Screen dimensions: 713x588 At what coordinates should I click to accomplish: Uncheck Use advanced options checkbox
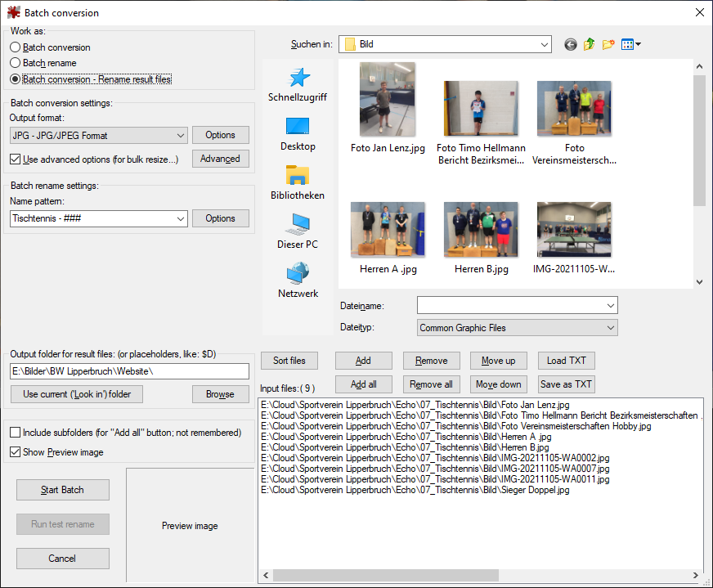[x=16, y=159]
